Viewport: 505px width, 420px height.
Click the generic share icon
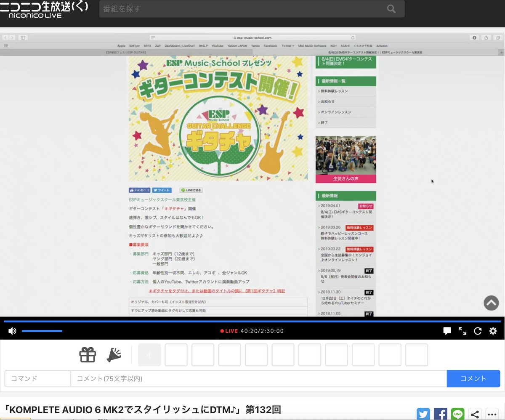(475, 414)
